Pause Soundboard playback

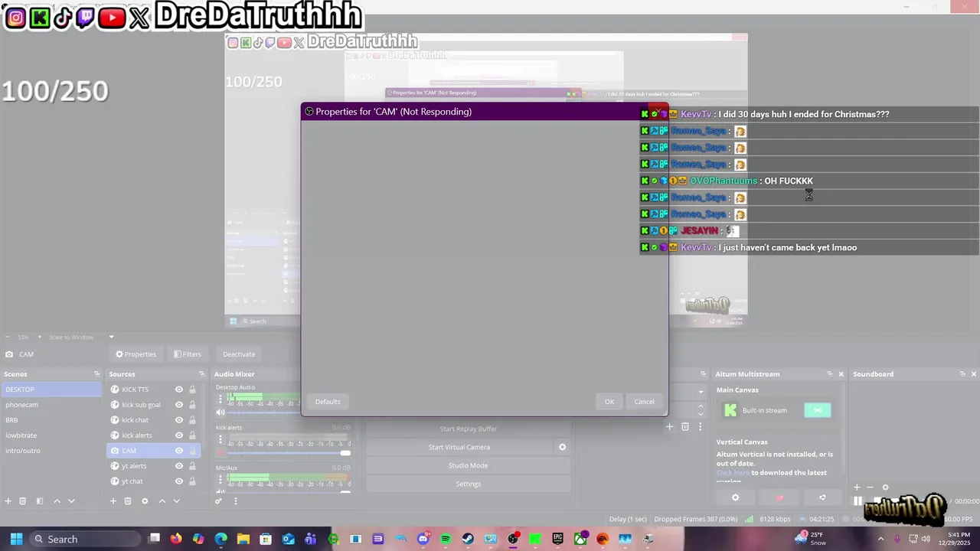pos(857,501)
